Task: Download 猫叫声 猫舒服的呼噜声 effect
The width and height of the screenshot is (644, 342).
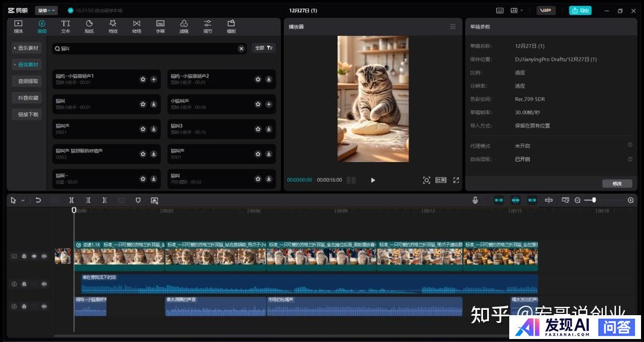Action: [154, 154]
